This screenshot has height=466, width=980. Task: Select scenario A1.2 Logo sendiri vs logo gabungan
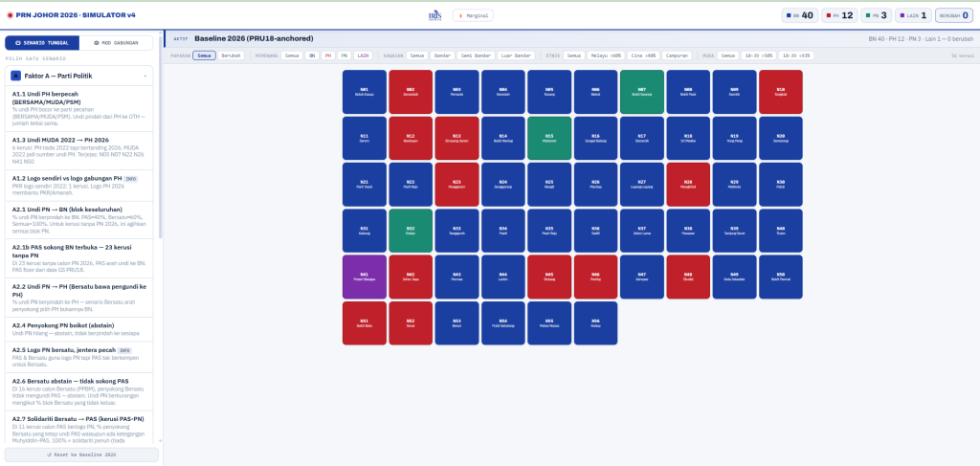pos(80,185)
